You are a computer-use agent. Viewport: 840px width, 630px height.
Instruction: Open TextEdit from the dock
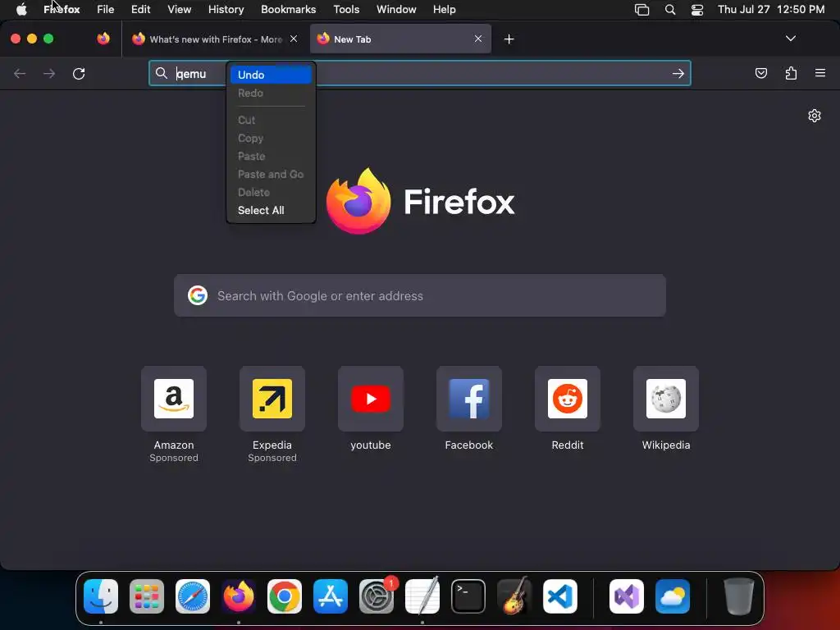(422, 596)
